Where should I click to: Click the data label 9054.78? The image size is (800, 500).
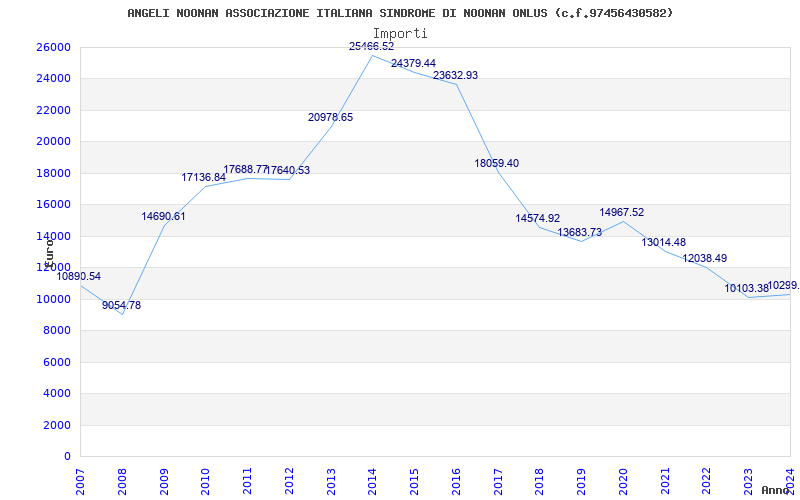(x=121, y=306)
